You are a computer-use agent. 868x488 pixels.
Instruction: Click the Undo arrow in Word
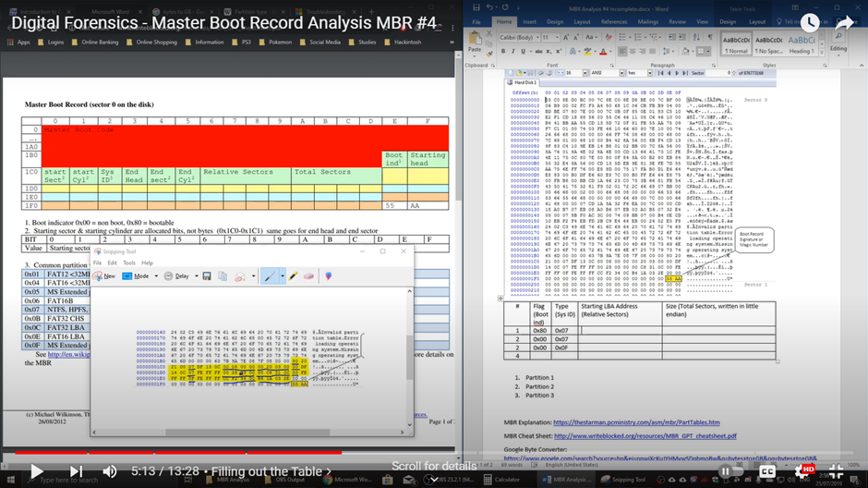[x=490, y=7]
